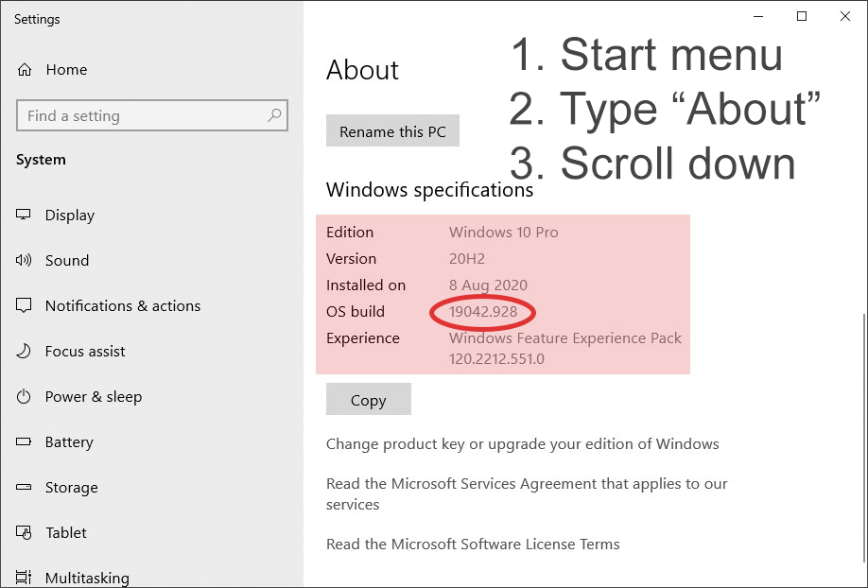Close the Settings window

click(845, 16)
